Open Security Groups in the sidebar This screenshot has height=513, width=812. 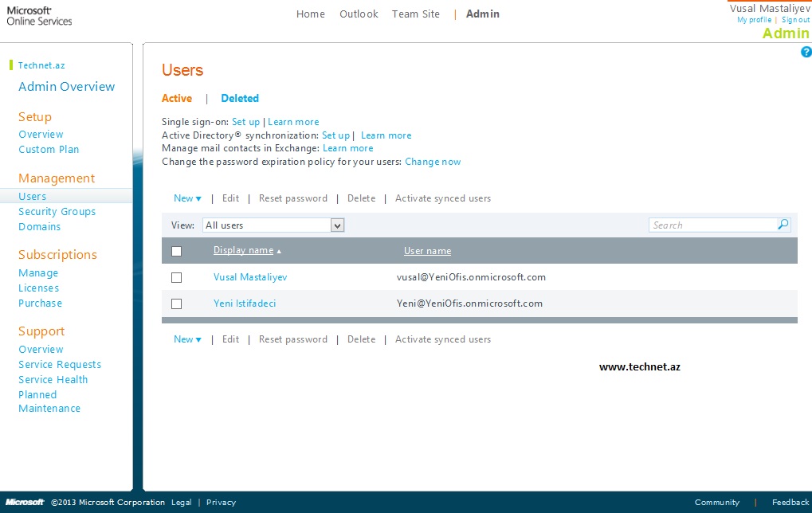[57, 212]
